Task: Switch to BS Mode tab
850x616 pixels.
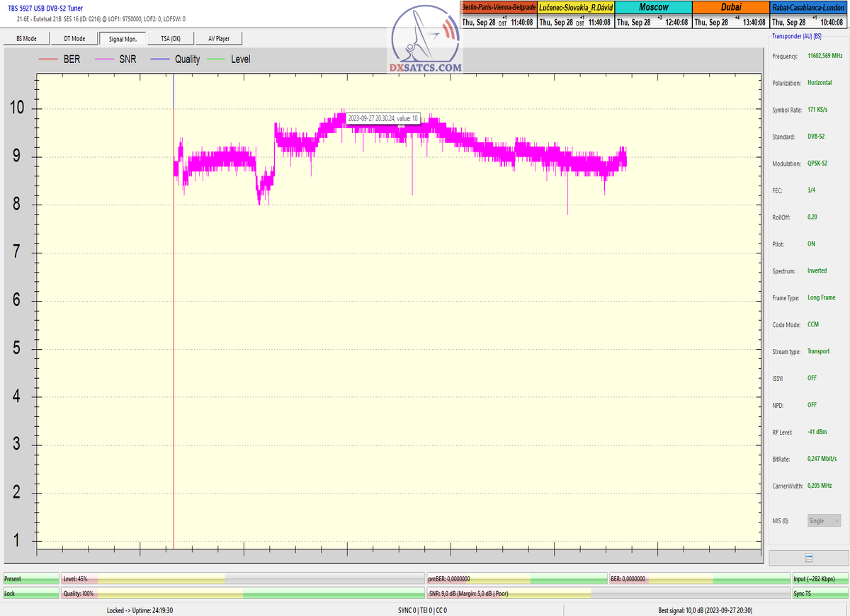Action: tap(25, 38)
